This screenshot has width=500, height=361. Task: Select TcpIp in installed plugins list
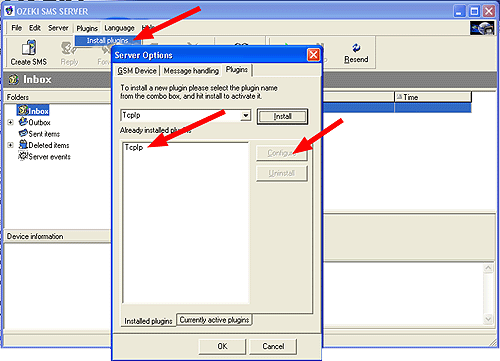coord(134,147)
